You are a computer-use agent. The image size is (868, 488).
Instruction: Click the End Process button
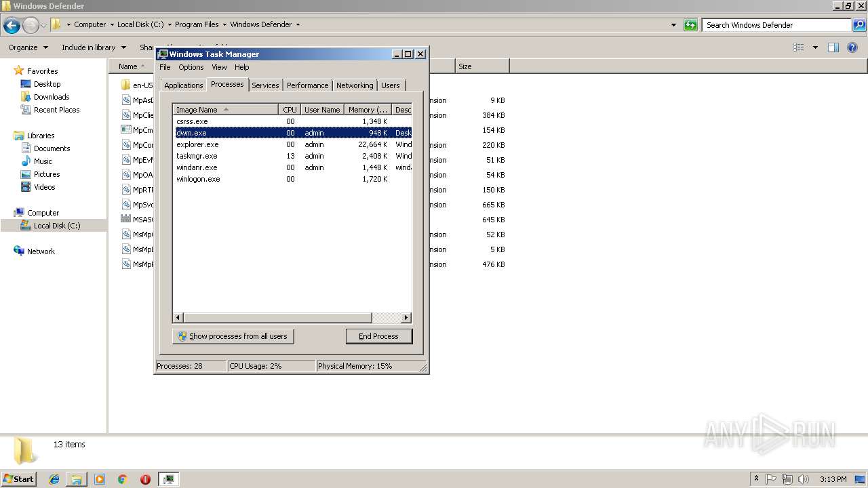(x=379, y=336)
